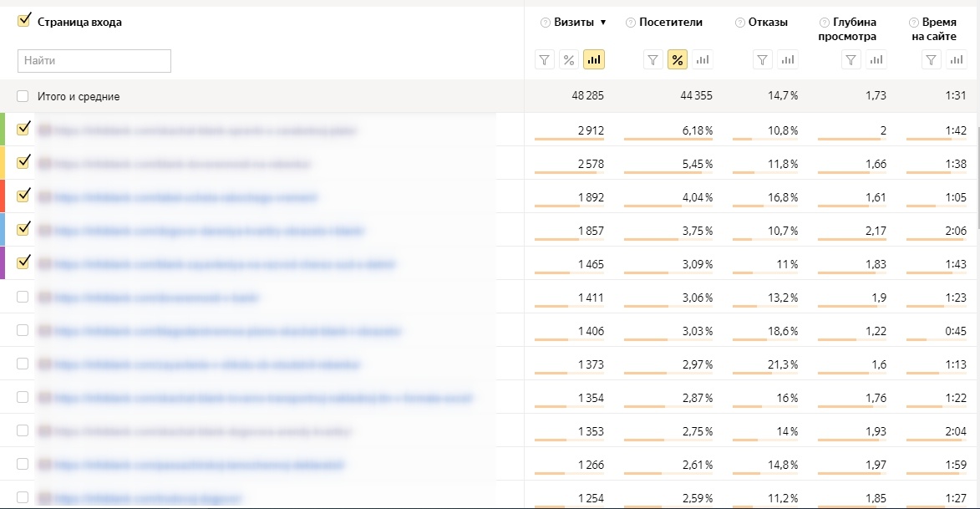Toggle percent view for Посетители column

point(678,59)
